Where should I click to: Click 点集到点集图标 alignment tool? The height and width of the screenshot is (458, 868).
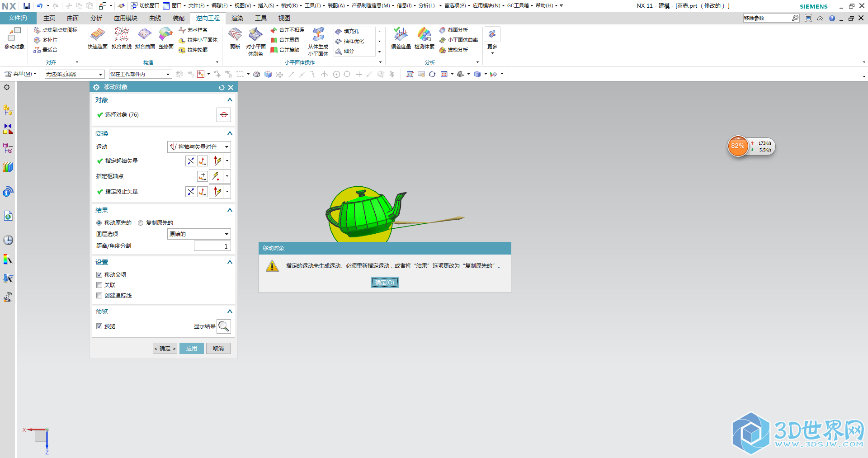56,30
